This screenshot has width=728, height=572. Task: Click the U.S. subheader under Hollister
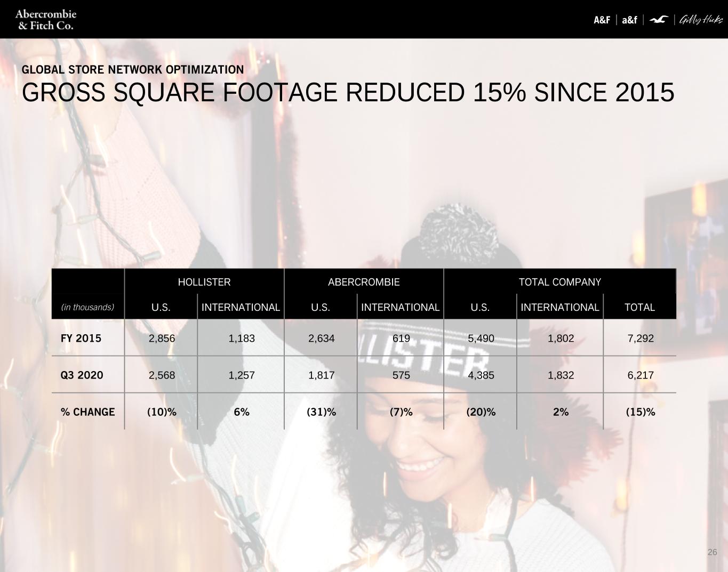(161, 308)
